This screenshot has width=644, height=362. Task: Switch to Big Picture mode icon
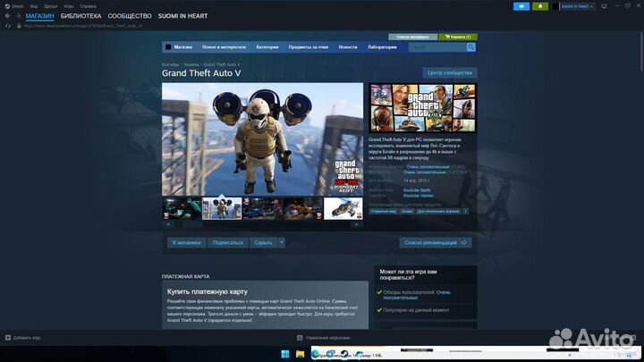604,6
